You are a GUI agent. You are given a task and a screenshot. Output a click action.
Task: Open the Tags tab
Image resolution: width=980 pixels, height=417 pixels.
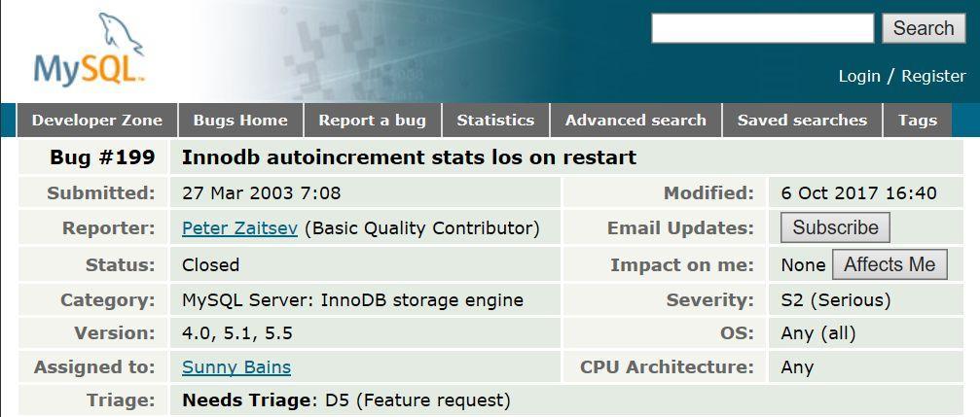click(917, 121)
